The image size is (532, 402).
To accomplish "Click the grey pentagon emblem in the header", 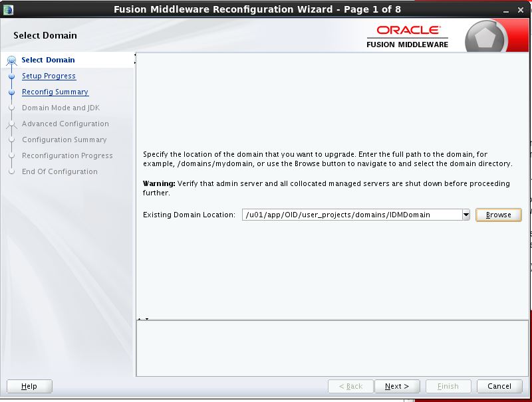I will pyautogui.click(x=485, y=37).
